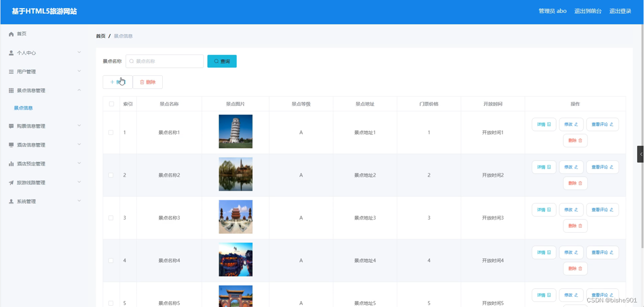
Task: Click 修改 for row 景点名称4
Action: (571, 252)
